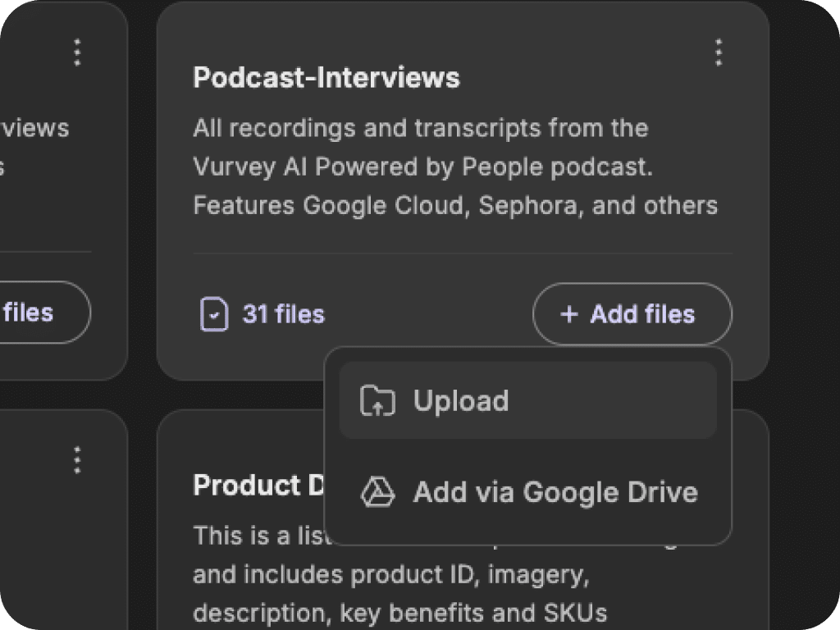
Task: Click text "Features Google Cloud, Sephora, and others"
Action: [x=455, y=205]
